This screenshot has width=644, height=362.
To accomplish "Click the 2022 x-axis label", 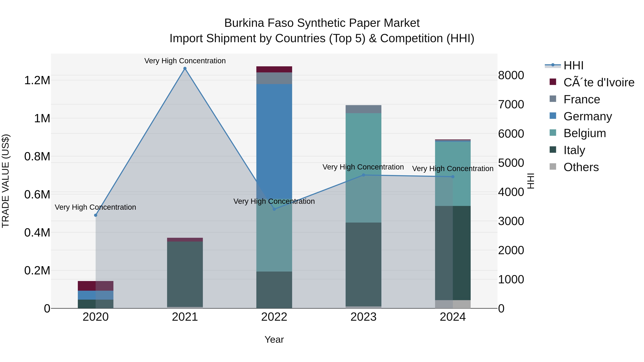I will point(274,317).
